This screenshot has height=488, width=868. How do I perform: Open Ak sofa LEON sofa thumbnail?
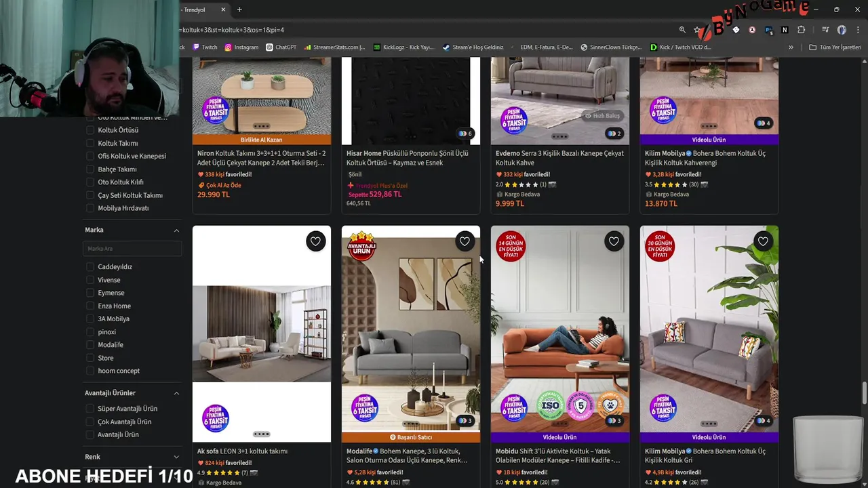coord(262,333)
